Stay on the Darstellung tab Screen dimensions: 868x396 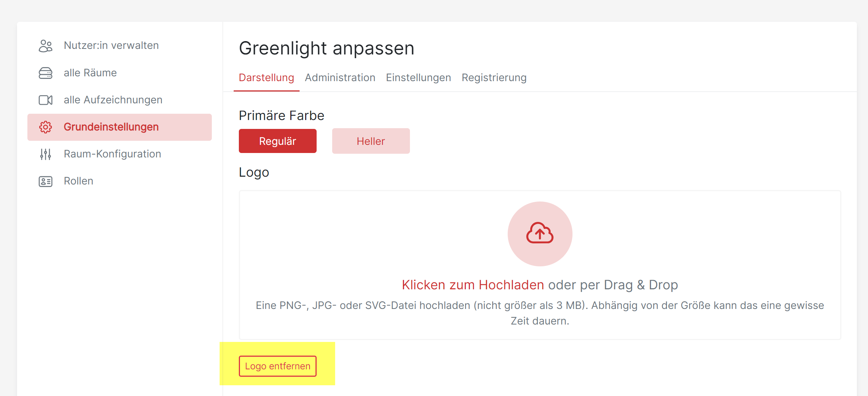(x=266, y=77)
